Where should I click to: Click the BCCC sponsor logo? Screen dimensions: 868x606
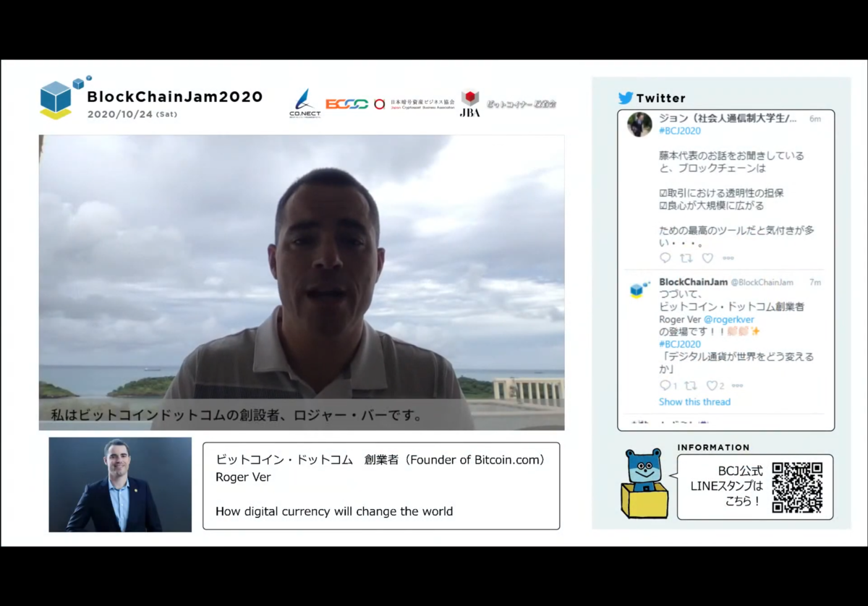347,104
